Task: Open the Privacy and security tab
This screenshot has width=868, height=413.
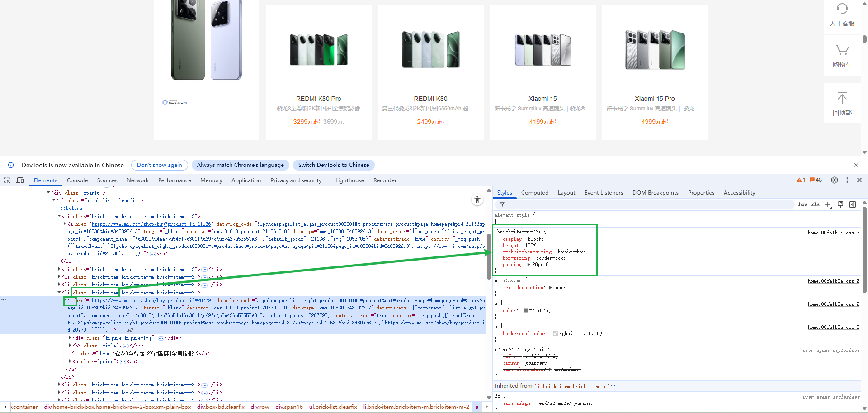Action: coord(296,180)
